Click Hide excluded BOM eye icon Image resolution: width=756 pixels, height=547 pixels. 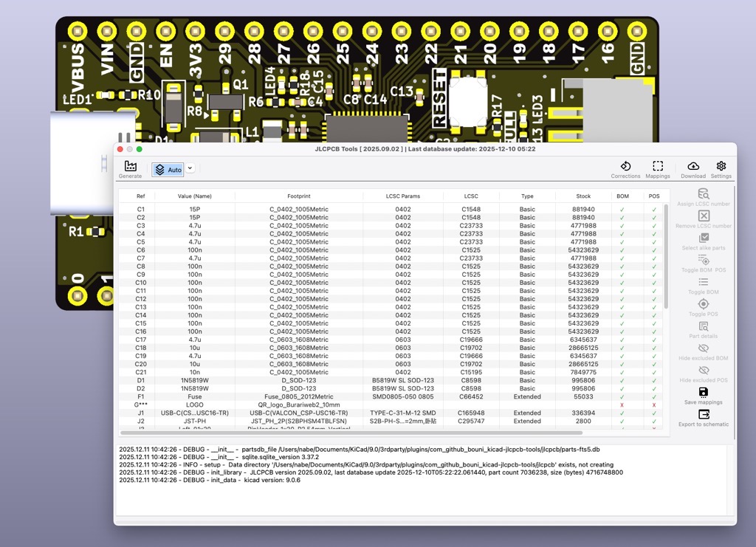coord(704,348)
